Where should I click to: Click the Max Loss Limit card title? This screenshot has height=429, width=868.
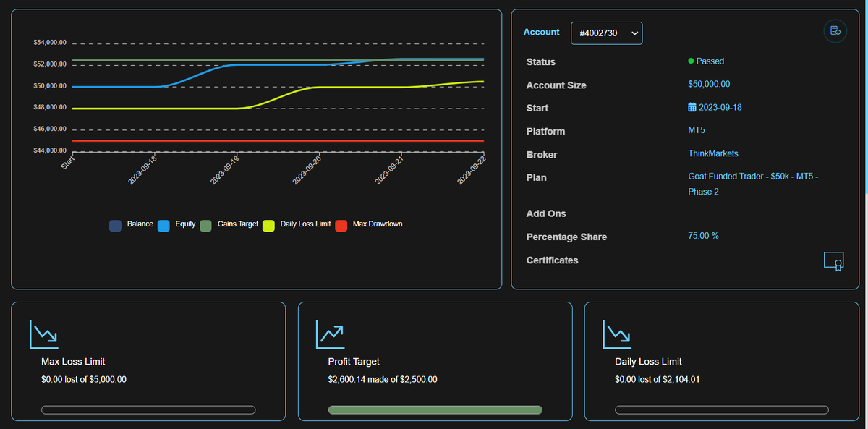pyautogui.click(x=74, y=362)
